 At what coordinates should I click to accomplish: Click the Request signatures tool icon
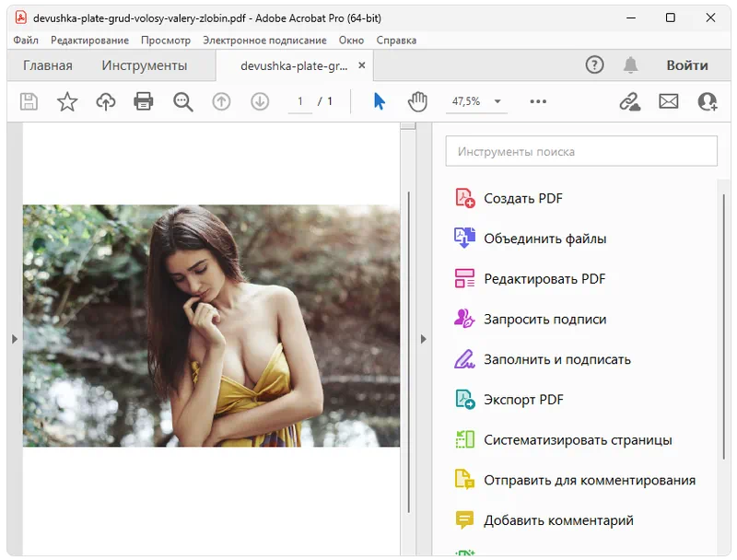click(464, 319)
